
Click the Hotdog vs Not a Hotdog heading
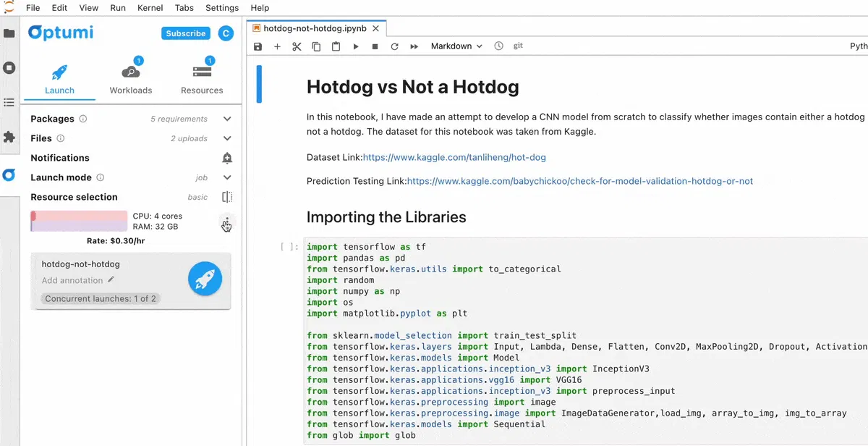[413, 88]
